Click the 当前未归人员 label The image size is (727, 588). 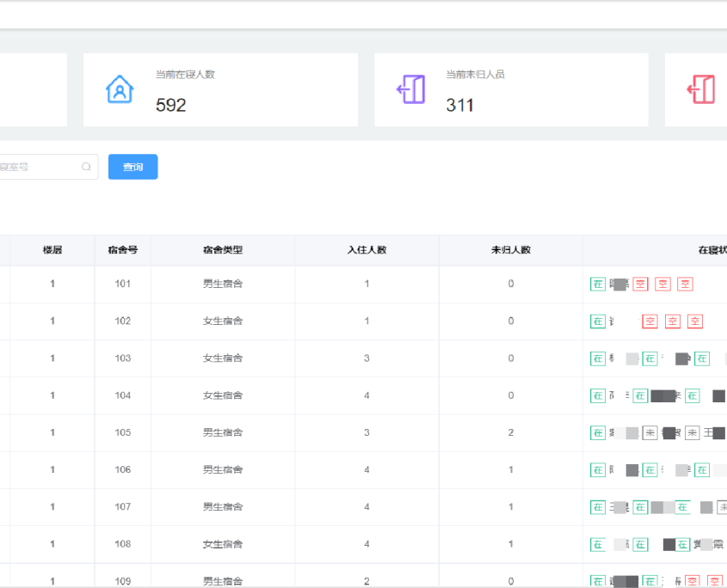pyautogui.click(x=475, y=75)
